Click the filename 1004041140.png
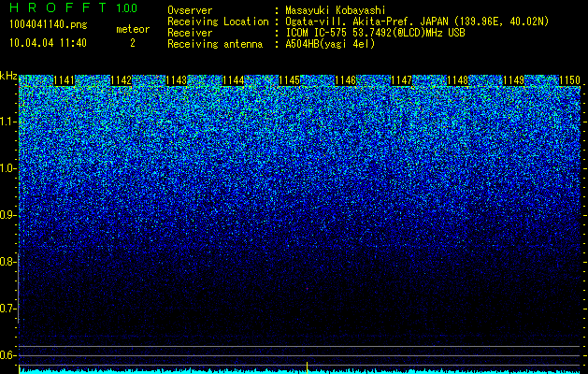 48,25
